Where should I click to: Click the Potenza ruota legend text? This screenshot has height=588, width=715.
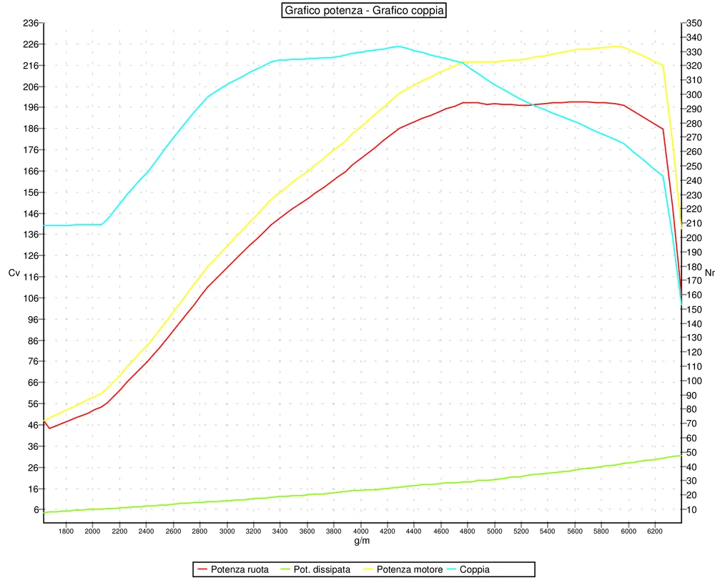pyautogui.click(x=240, y=570)
